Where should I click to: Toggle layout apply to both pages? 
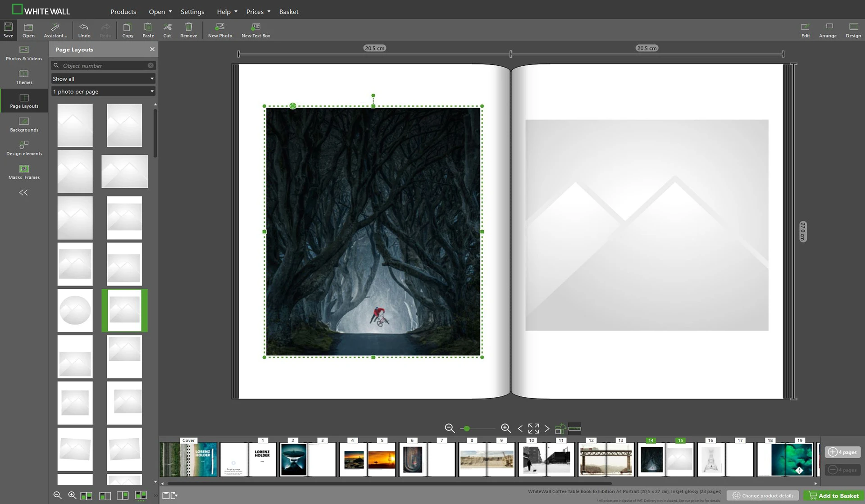click(x=86, y=495)
